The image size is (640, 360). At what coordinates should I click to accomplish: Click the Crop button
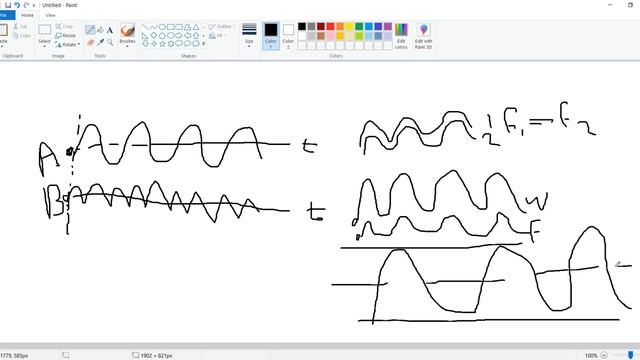[64, 27]
